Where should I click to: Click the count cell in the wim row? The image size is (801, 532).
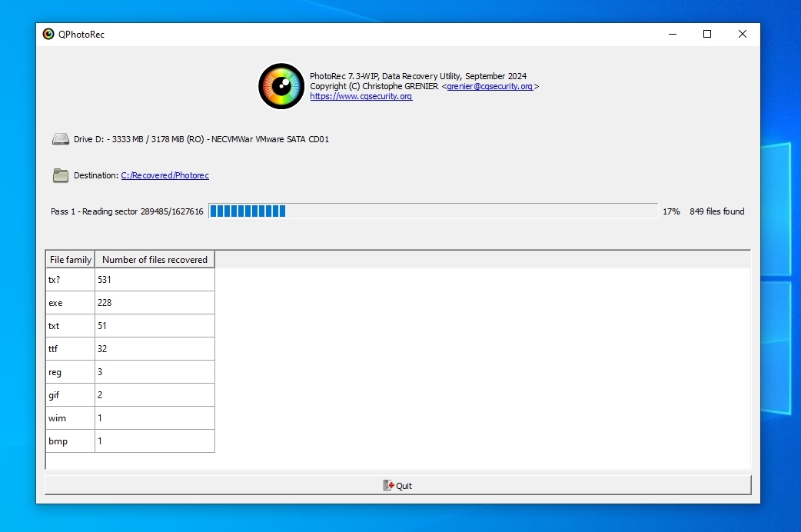click(155, 418)
